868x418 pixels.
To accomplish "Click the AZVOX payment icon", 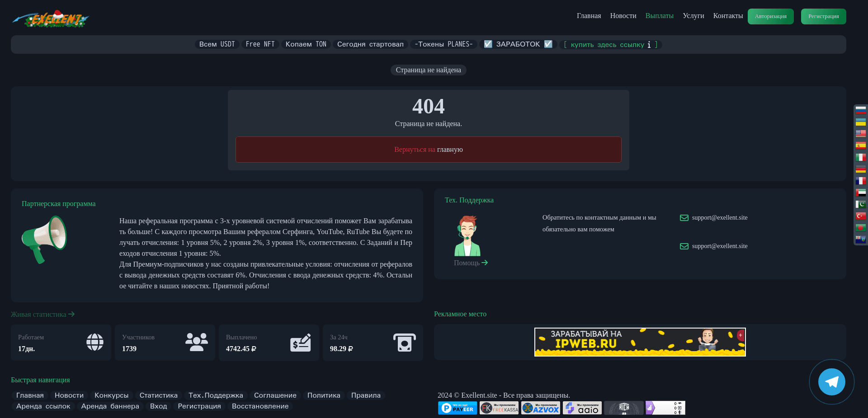I will (x=540, y=408).
